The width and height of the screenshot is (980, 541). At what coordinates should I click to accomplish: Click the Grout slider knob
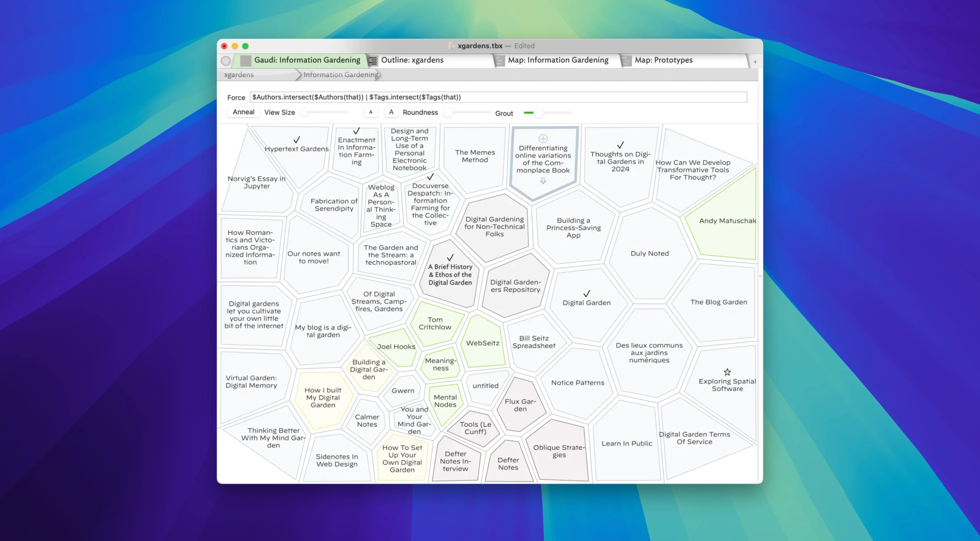(x=538, y=113)
